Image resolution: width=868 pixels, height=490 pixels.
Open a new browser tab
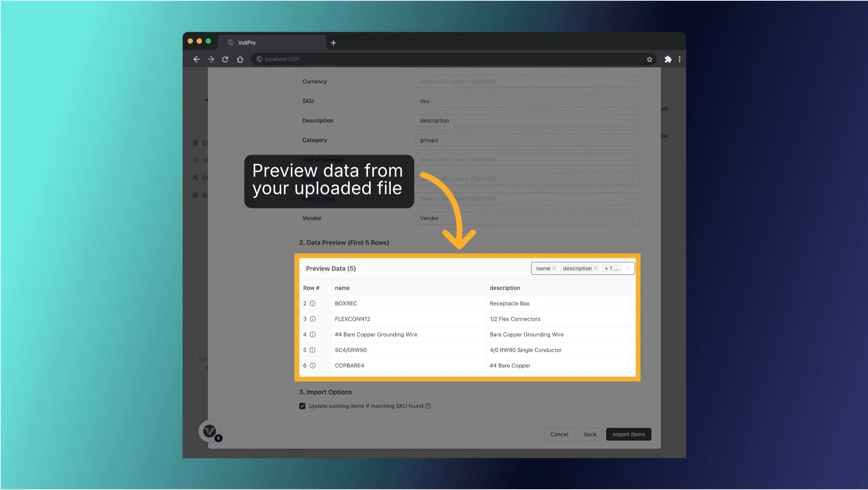pos(333,43)
